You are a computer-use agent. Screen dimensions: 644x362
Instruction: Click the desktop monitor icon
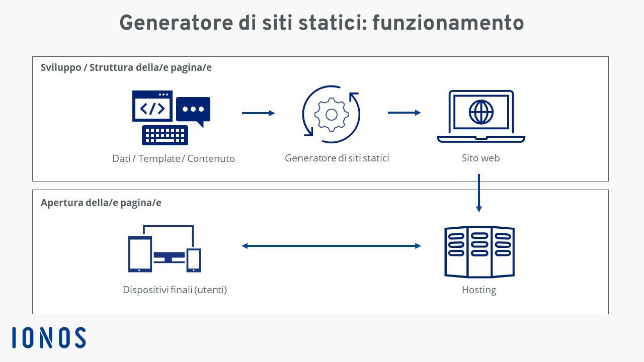pos(169,244)
